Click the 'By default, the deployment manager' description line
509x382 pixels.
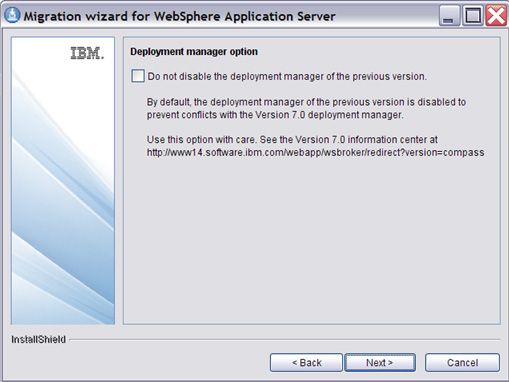coord(306,102)
